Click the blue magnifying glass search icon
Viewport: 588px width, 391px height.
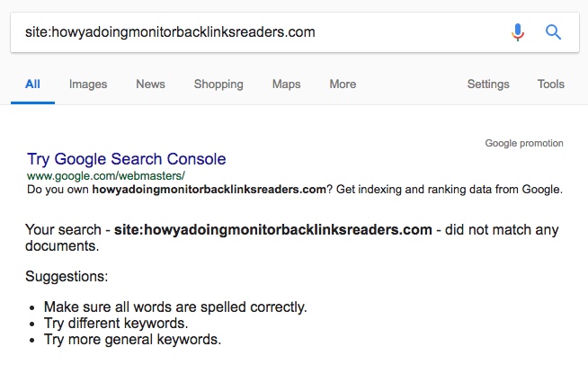[554, 32]
